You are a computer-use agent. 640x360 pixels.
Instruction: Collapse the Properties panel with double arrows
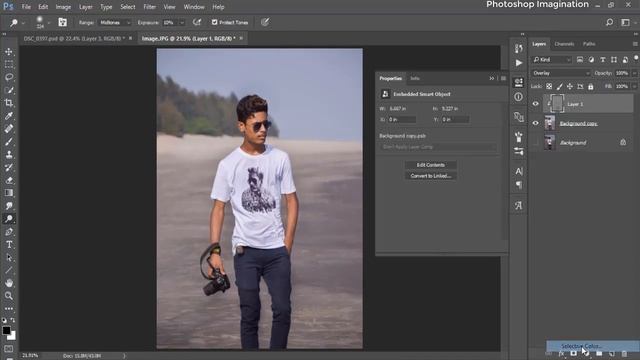tap(491, 78)
